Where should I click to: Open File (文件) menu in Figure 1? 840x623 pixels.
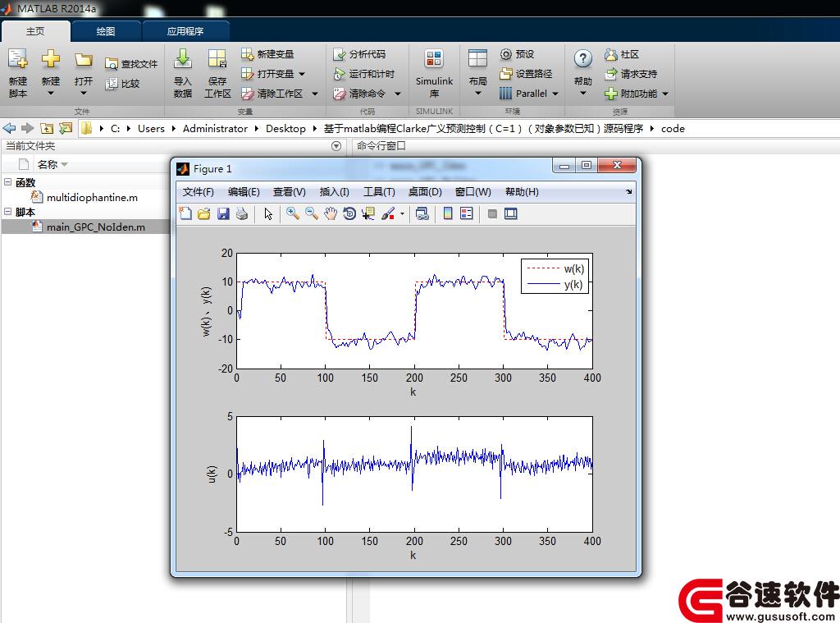198,192
